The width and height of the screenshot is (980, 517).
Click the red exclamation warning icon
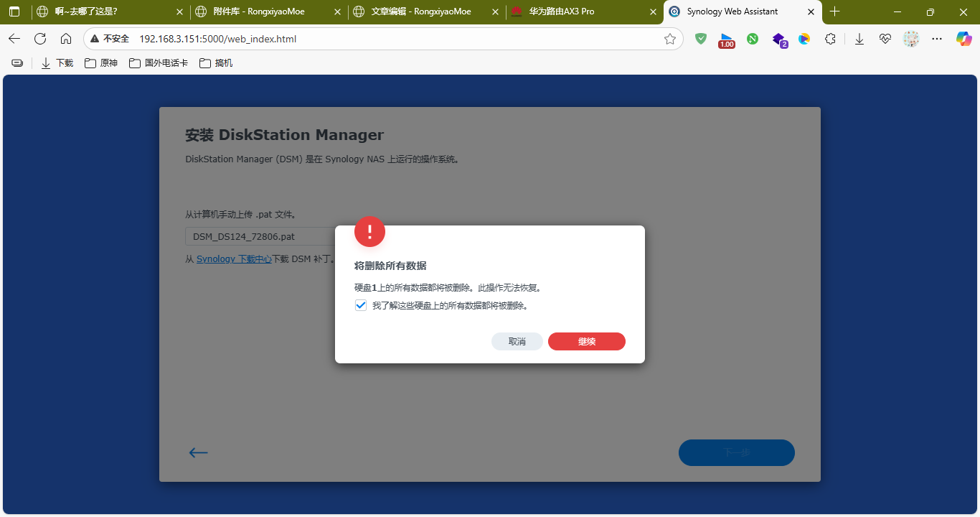(369, 231)
